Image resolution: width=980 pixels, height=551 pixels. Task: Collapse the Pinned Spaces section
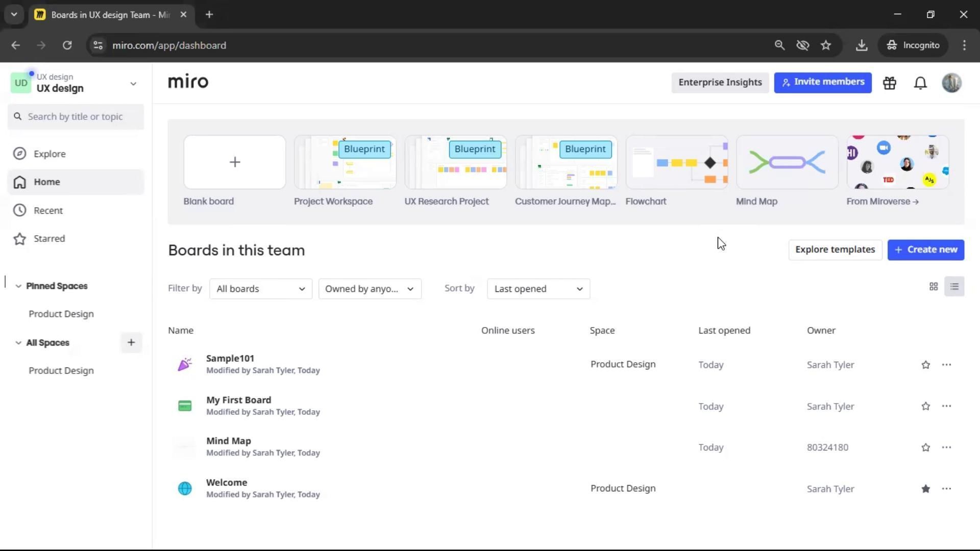click(x=18, y=286)
